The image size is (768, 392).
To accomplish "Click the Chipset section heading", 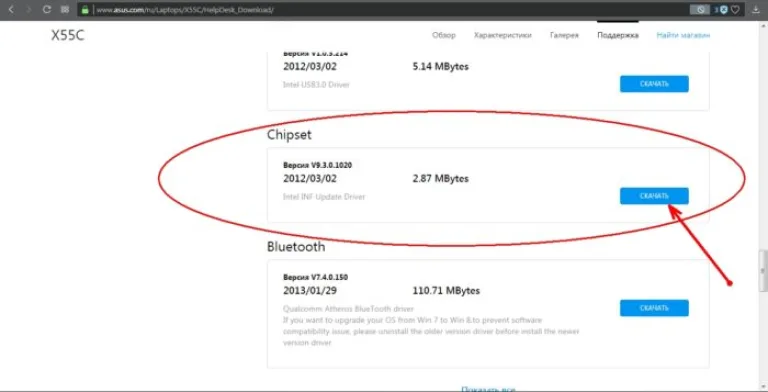I will 289,135.
